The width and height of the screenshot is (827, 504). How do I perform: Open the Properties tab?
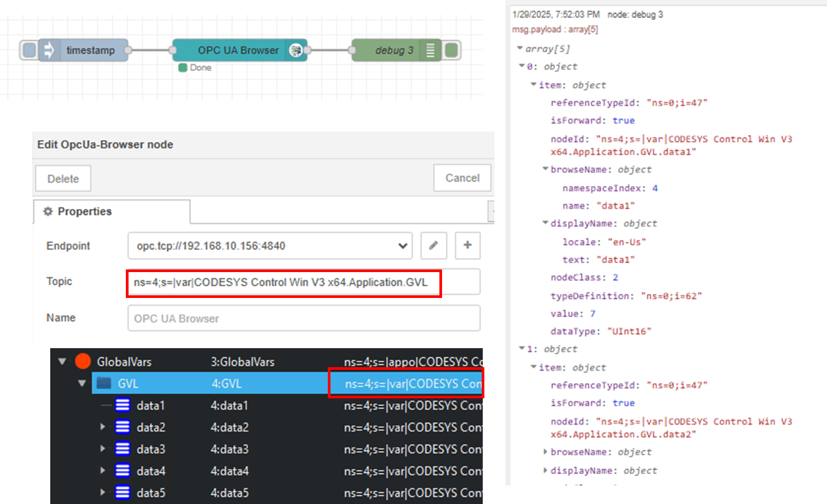112,211
